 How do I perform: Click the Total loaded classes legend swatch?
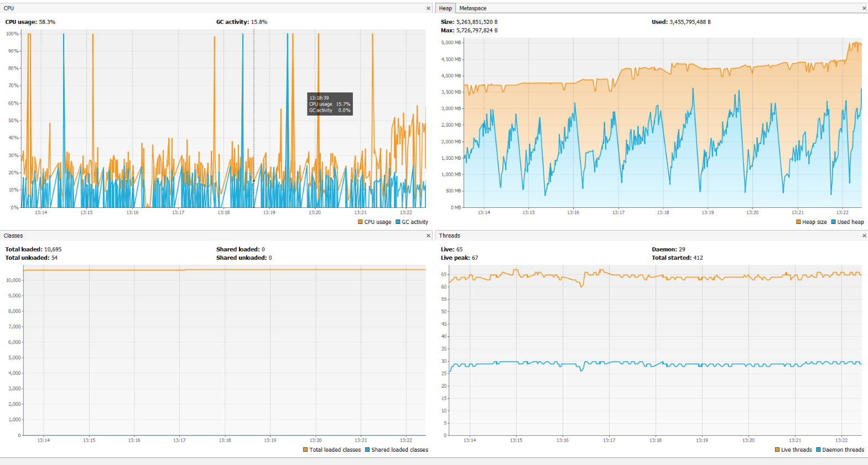click(x=305, y=450)
